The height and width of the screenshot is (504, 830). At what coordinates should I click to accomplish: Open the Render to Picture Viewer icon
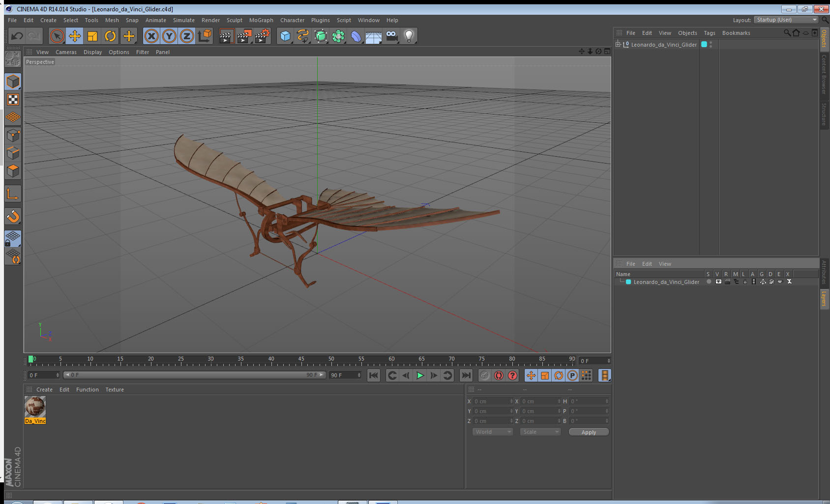(x=244, y=36)
